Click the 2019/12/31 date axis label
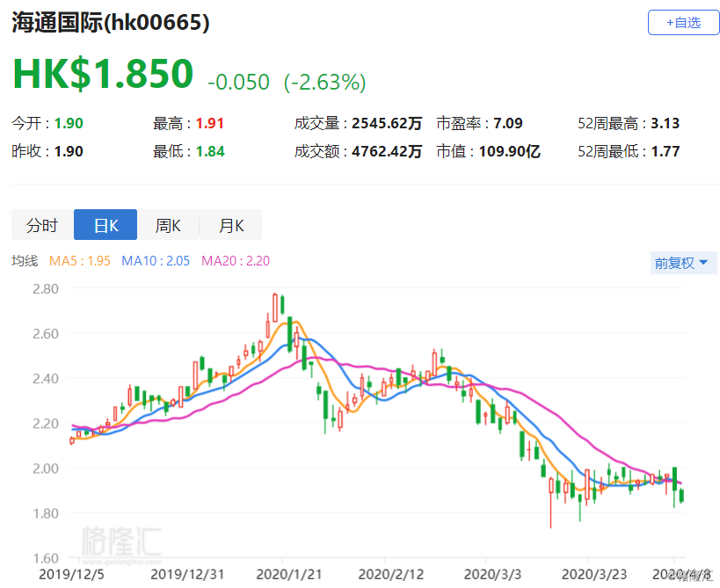Image resolution: width=720 pixels, height=588 pixels. pos(187,574)
